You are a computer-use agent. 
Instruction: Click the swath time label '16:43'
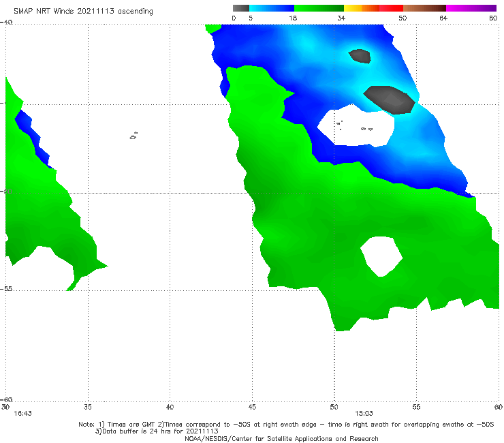click(23, 414)
